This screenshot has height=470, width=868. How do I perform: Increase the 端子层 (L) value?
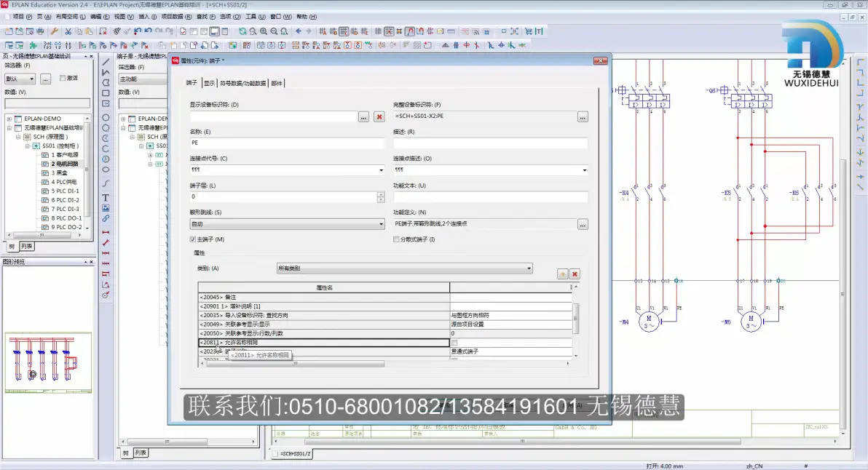click(381, 194)
